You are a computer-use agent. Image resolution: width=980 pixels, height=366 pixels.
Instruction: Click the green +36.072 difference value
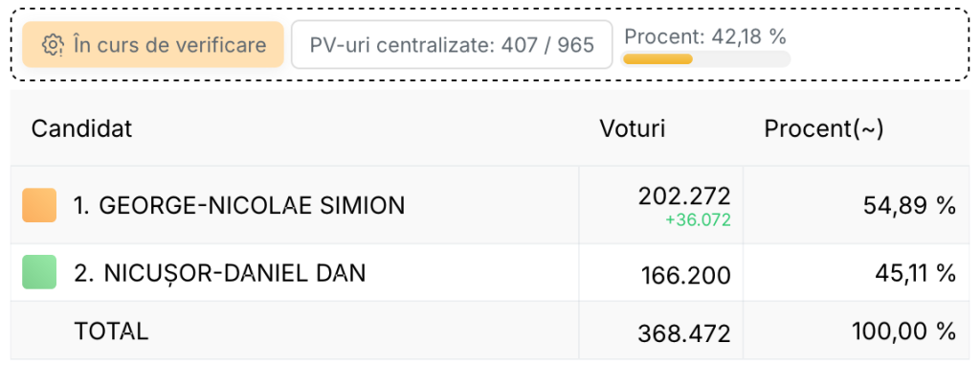coord(698,220)
